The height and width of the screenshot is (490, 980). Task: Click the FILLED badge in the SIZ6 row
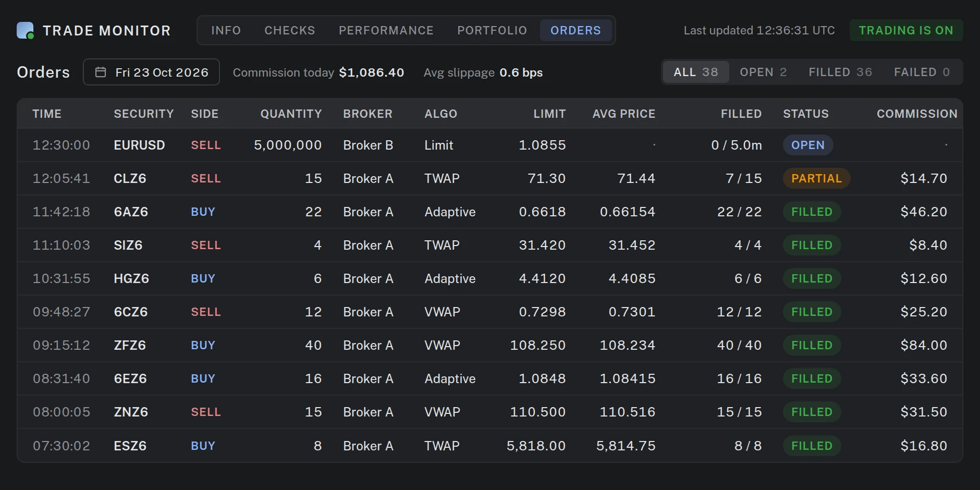coord(812,245)
